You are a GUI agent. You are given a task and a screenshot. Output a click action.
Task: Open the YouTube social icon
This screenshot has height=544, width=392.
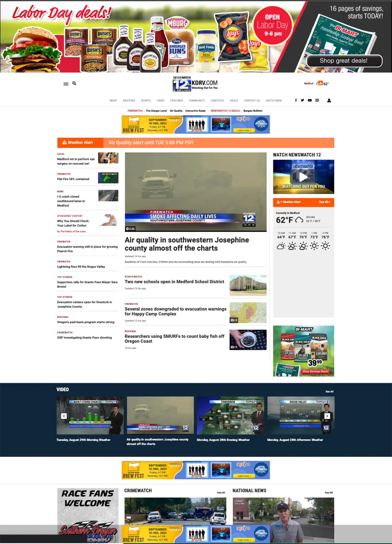(x=310, y=100)
